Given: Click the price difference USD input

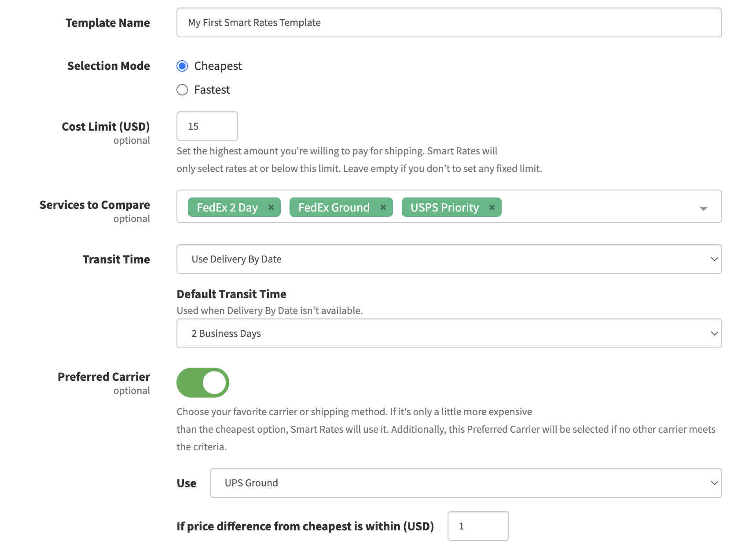Looking at the screenshot, I should [478, 526].
